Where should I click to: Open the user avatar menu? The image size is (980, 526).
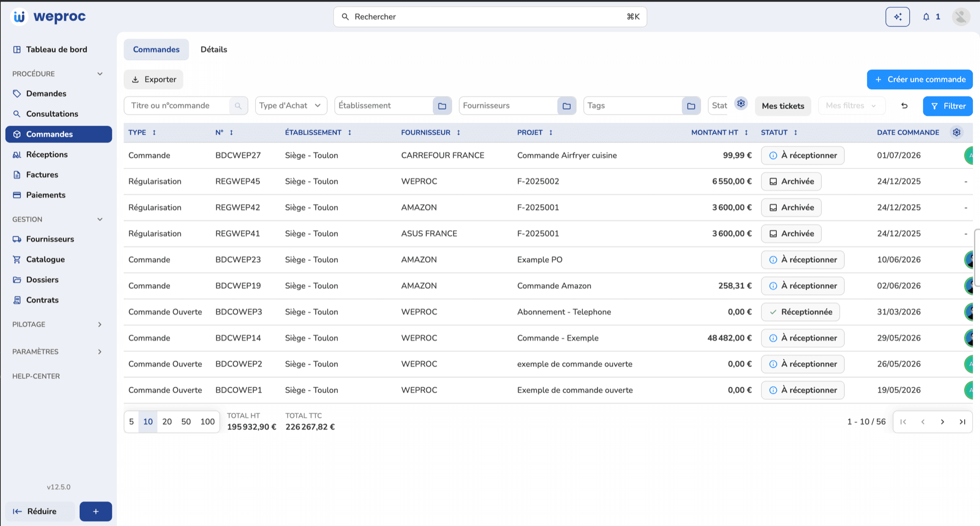[961, 17]
